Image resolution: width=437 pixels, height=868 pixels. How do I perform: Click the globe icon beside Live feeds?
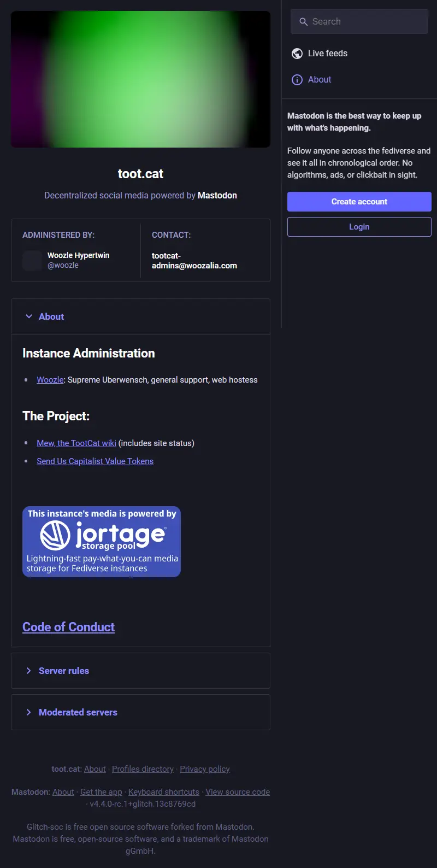point(297,54)
